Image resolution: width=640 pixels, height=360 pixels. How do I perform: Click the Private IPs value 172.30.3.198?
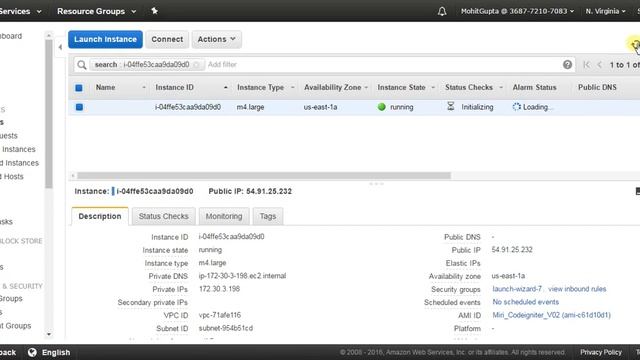[219, 289]
